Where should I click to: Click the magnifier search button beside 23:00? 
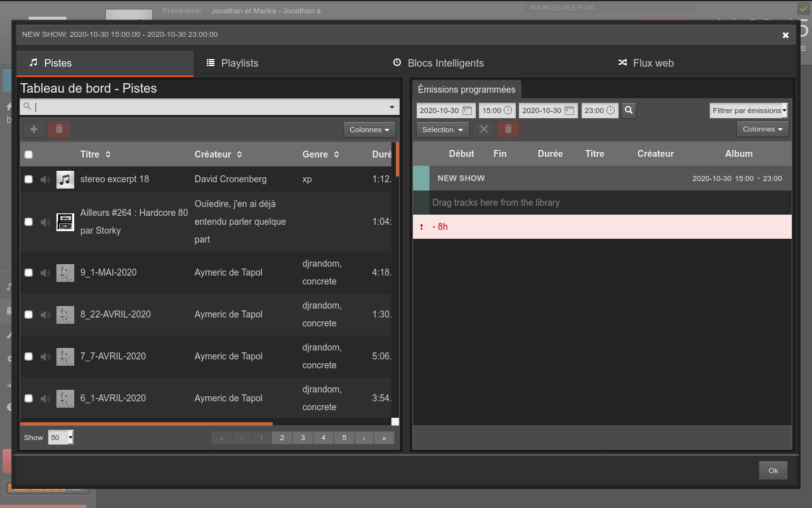(629, 110)
